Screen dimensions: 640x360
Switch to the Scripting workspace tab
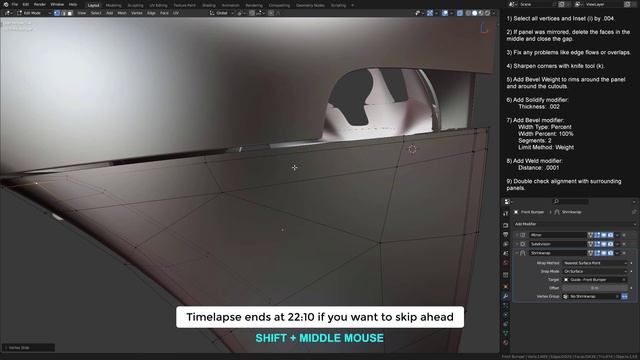tap(338, 5)
